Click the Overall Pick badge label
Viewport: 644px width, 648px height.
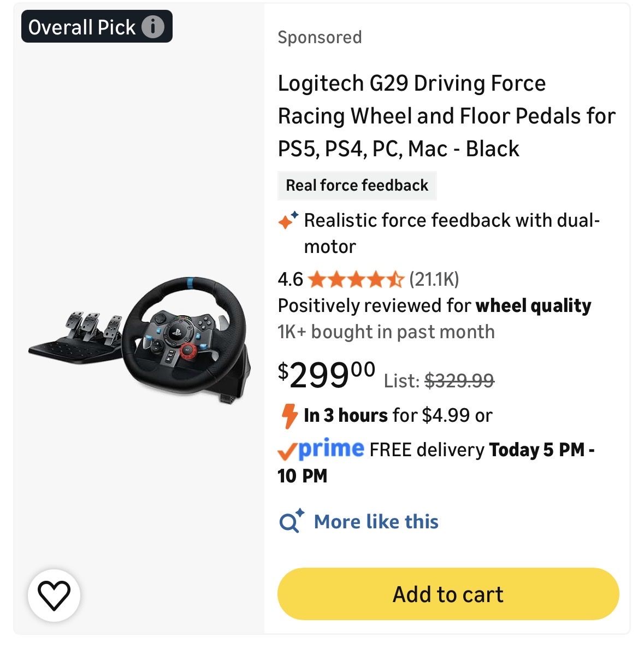[x=82, y=27]
